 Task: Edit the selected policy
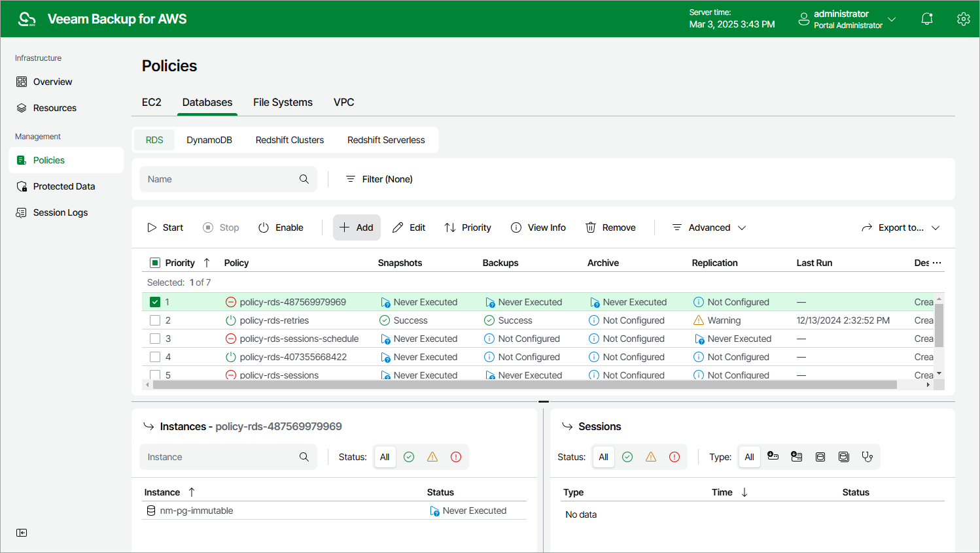(x=409, y=227)
